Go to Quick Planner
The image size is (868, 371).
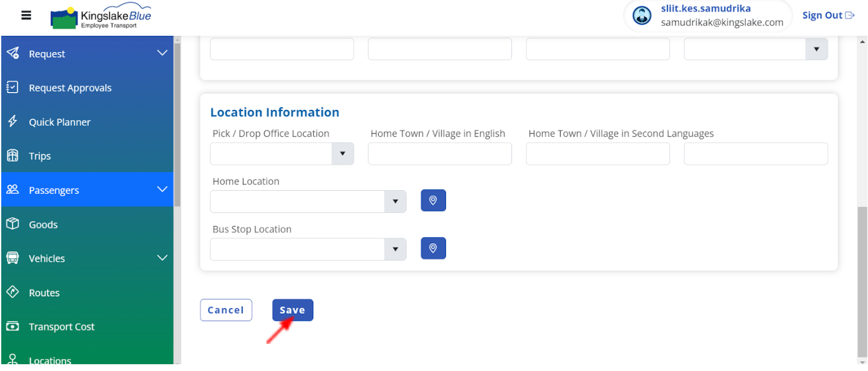click(87, 122)
